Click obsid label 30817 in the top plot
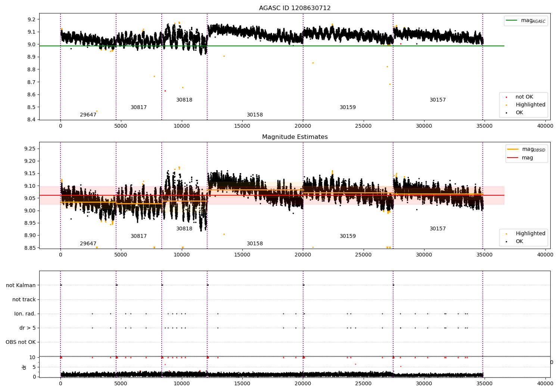 [139, 108]
